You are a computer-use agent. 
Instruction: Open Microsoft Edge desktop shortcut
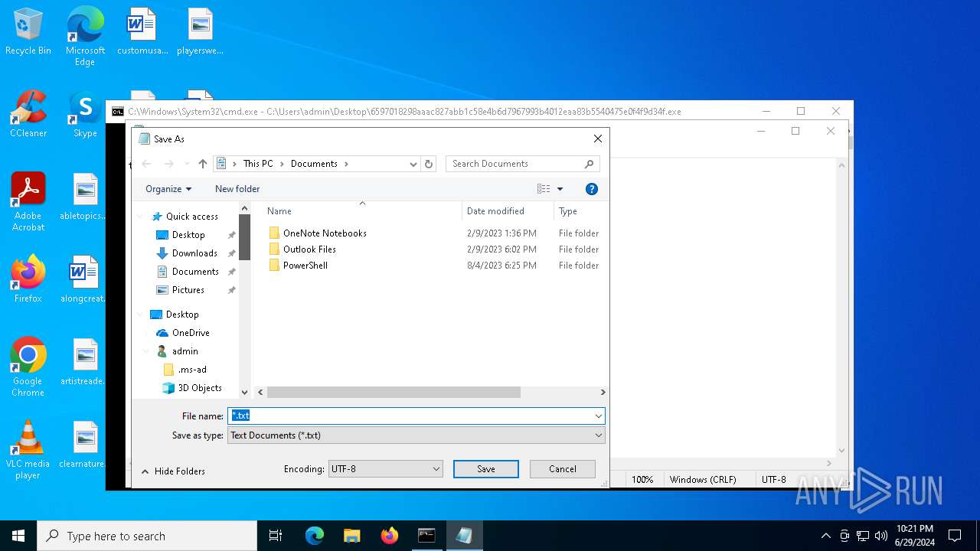point(85,36)
